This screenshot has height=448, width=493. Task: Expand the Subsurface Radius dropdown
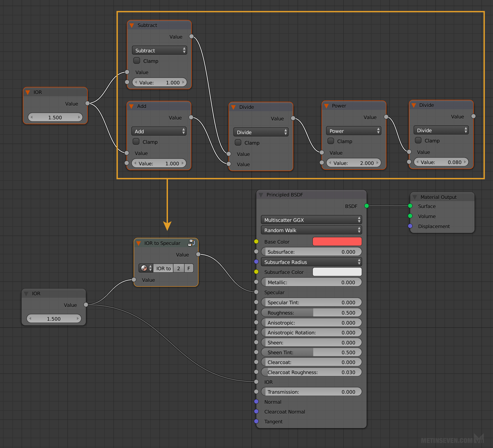pyautogui.click(x=311, y=262)
